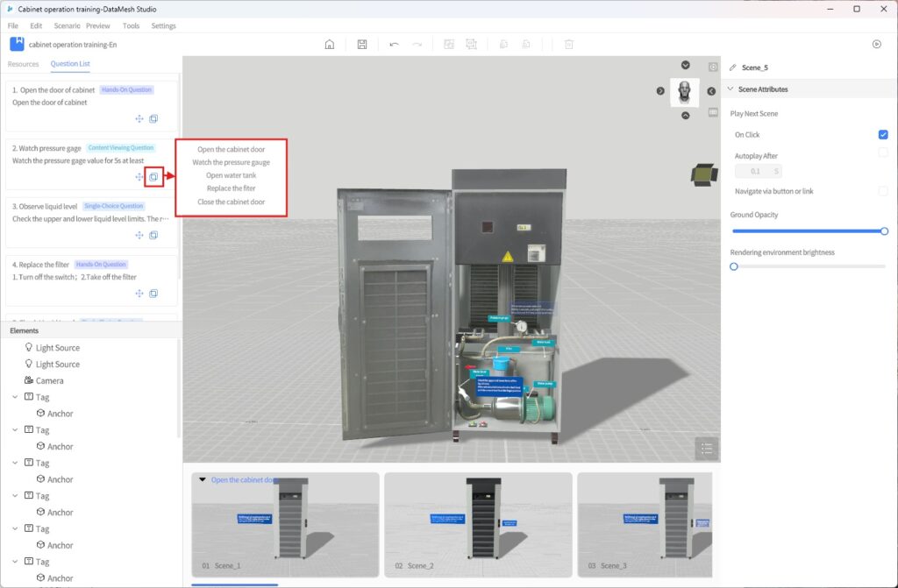Click the Home icon in the toolbar
Viewport: 898px width, 588px height.
pyautogui.click(x=330, y=45)
